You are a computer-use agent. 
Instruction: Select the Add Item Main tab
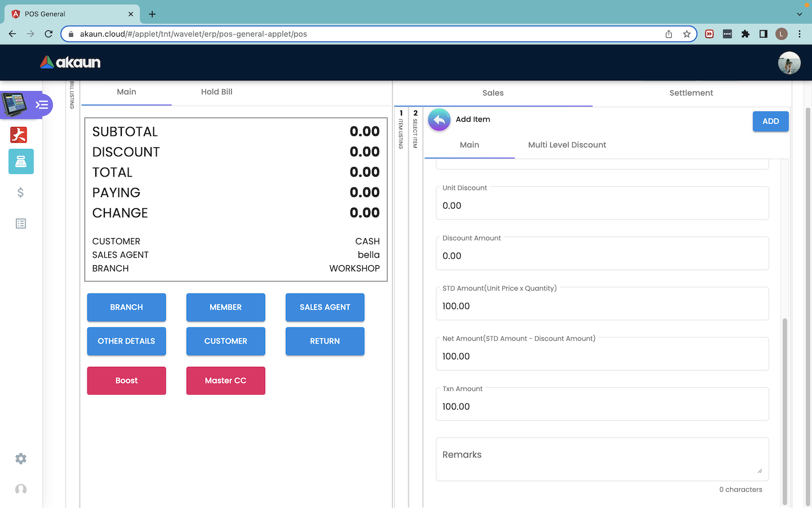tap(469, 145)
